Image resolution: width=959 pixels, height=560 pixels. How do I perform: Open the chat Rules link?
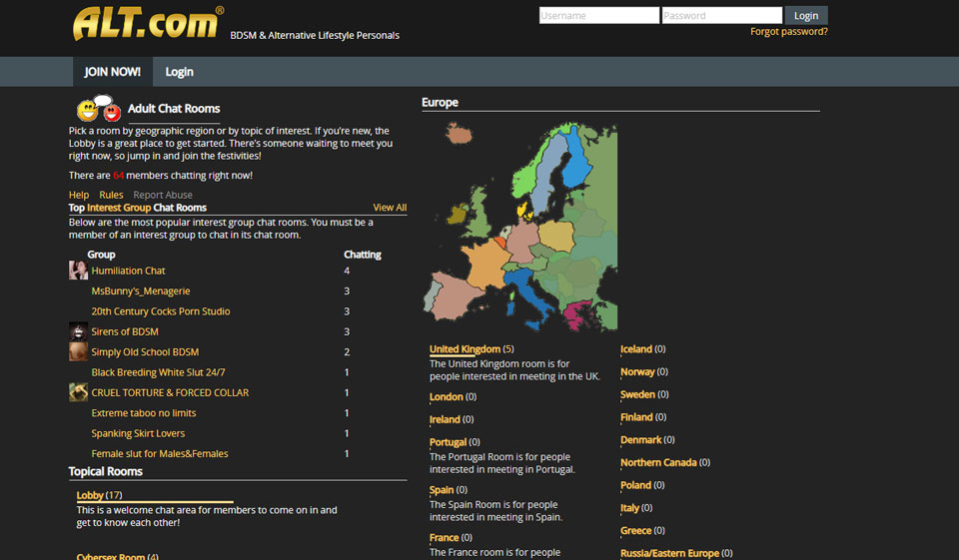tap(111, 195)
